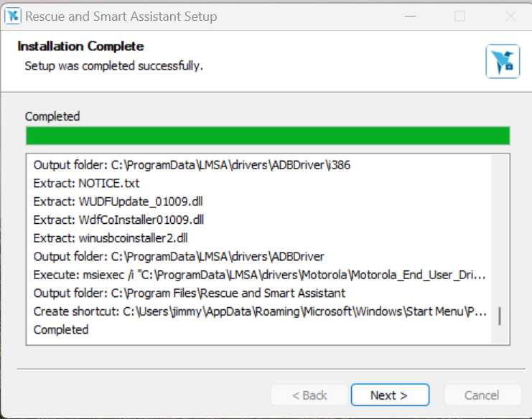Select the ADBDriver\i386 output folder log line
Image resolution: width=532 pixels, height=419 pixels.
[192, 164]
